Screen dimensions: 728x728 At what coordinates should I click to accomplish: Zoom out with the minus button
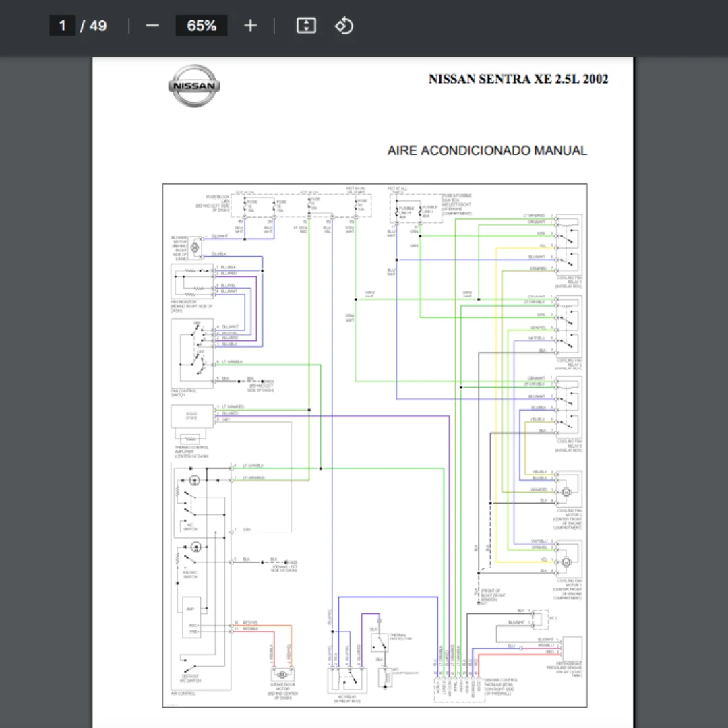click(152, 26)
